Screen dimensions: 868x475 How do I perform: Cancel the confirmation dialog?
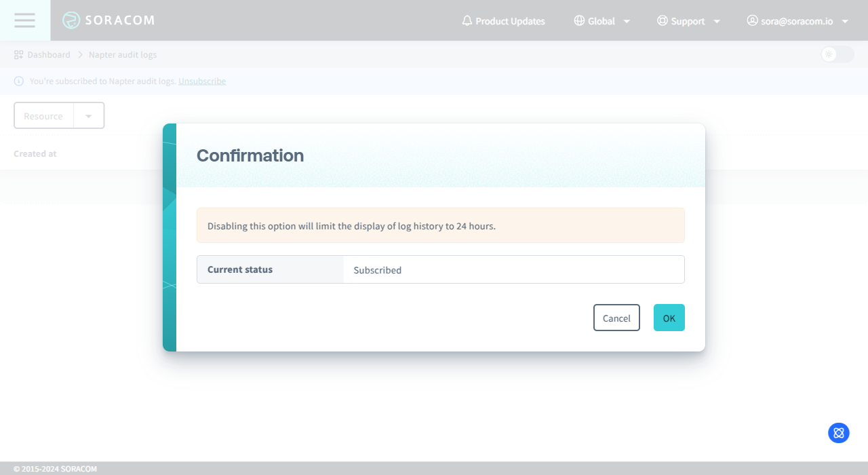616,318
